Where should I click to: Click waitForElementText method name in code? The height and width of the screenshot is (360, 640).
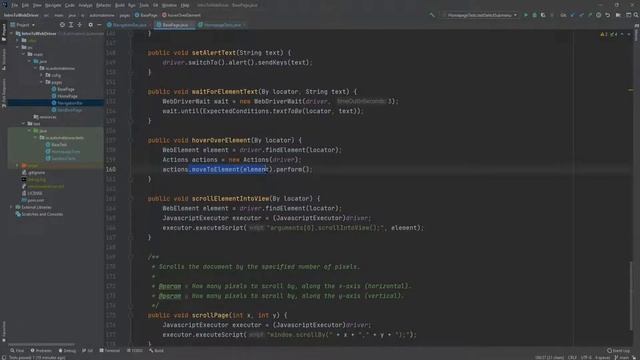pyautogui.click(x=224, y=91)
